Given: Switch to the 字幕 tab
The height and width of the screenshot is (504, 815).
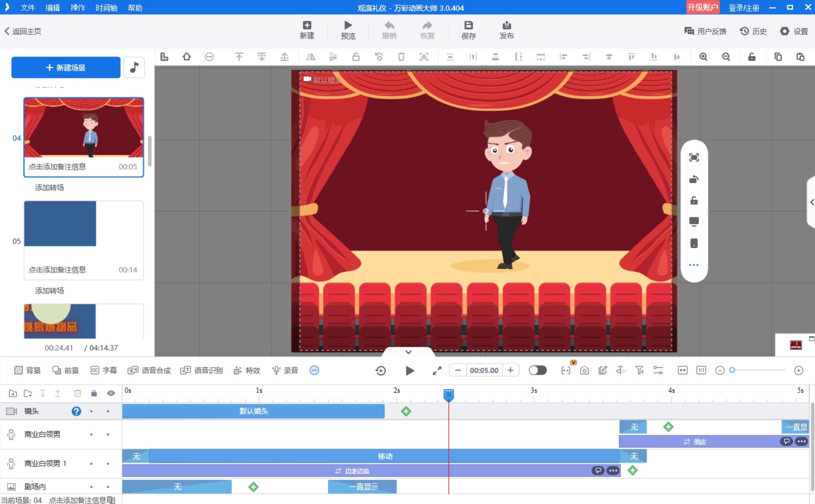Looking at the screenshot, I should click(x=103, y=370).
